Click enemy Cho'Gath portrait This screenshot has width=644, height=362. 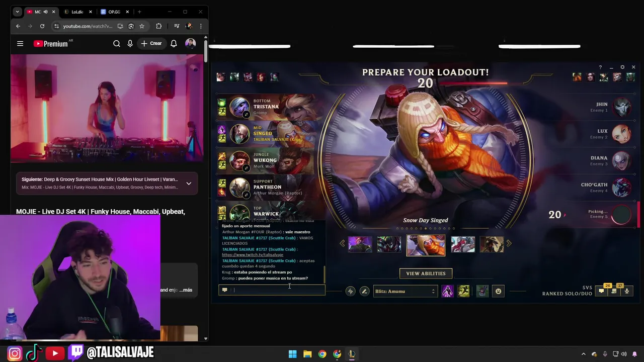(622, 188)
